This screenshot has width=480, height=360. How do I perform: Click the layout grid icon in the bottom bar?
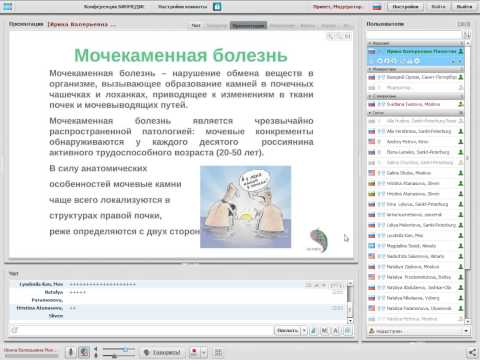pyautogui.click(x=218, y=352)
